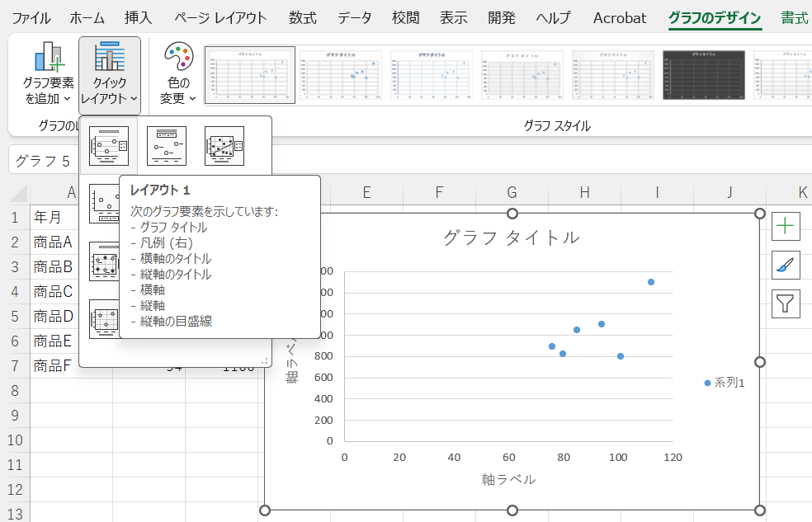Click the chart filter funnel button
Screen dimensions: 812x522
click(x=786, y=303)
